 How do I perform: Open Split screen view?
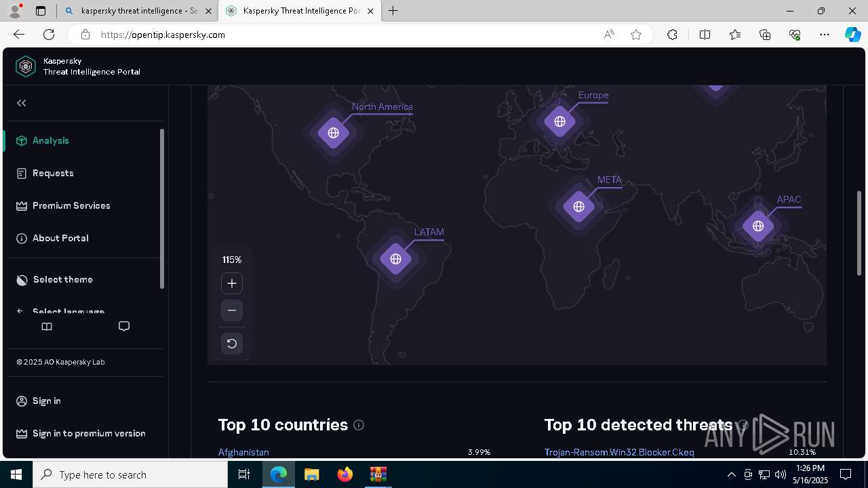(x=705, y=35)
